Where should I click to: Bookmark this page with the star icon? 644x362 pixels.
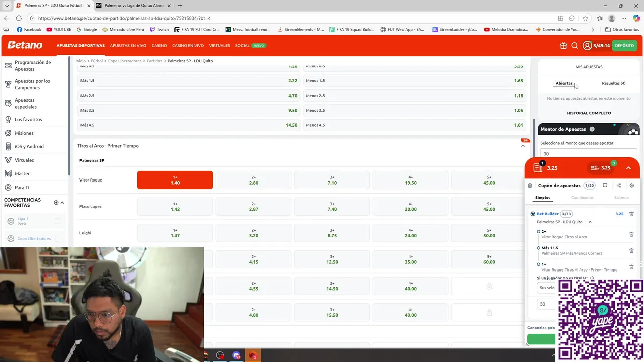[585, 18]
